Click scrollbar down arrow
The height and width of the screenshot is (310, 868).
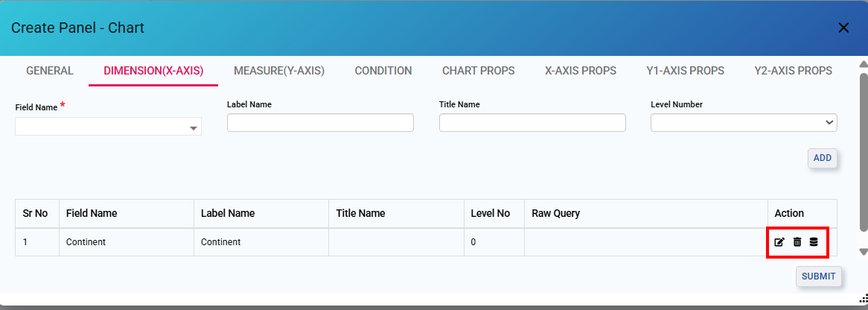pyautogui.click(x=863, y=252)
